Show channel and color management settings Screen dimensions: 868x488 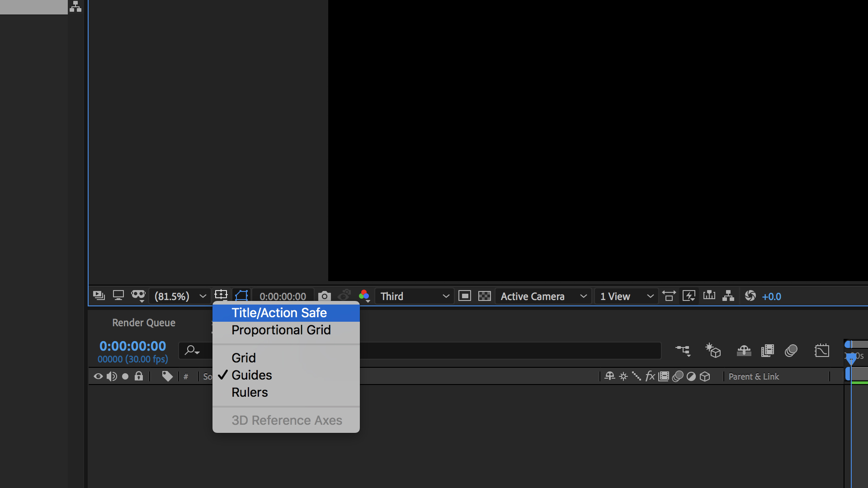click(x=365, y=296)
